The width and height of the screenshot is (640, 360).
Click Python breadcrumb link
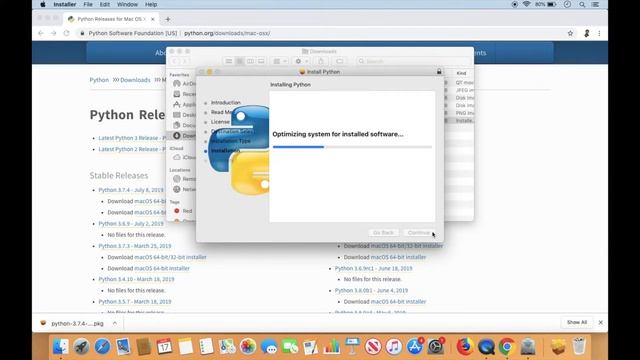pos(99,80)
